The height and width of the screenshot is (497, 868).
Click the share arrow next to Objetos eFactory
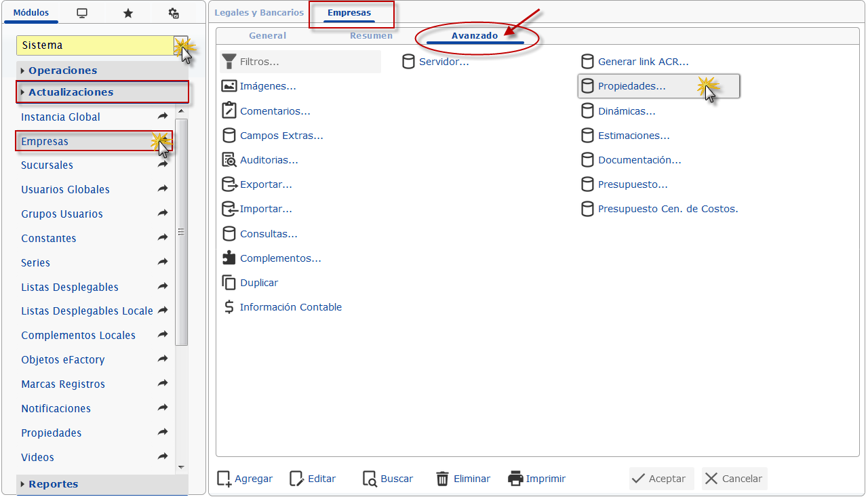(163, 359)
